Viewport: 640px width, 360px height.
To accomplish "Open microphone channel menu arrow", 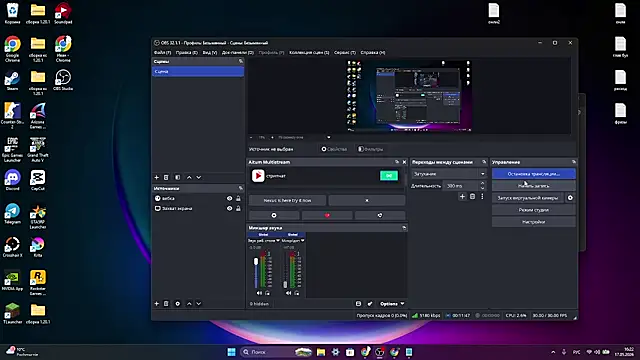I will pos(302,241).
